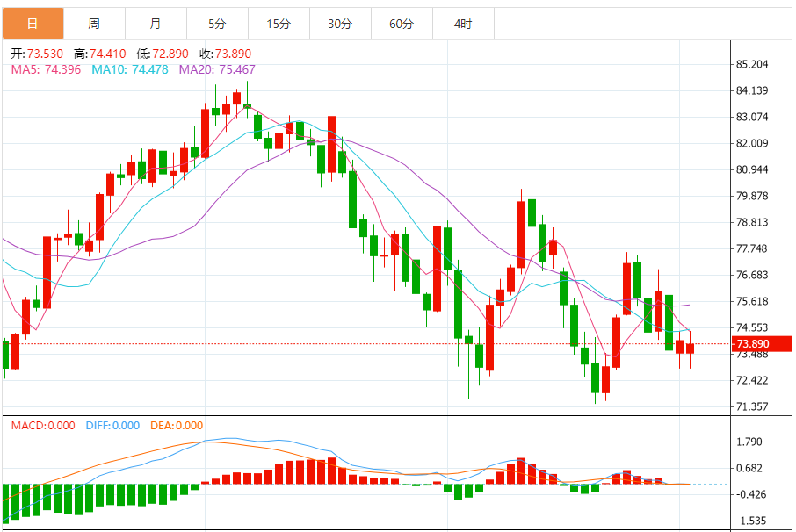Switch to the 周 weekly tab
Image resolution: width=796 pixels, height=532 pixels.
pyautogui.click(x=94, y=24)
